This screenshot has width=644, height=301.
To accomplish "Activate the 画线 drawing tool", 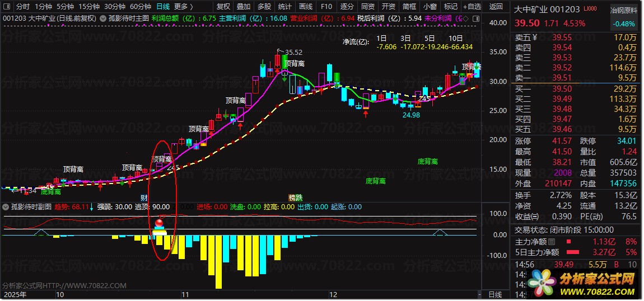I will [306, 7].
